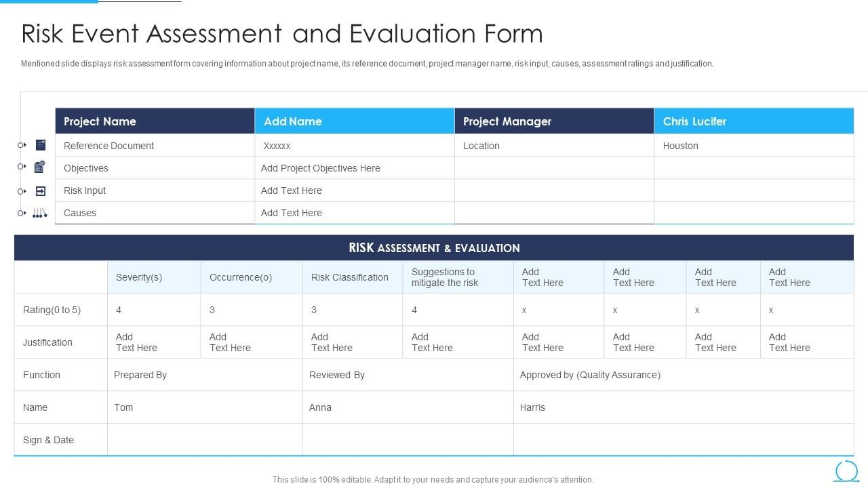This screenshot has width=868, height=488.
Task: Expand the arrow next to the Reference Document circle
Action: [25, 144]
